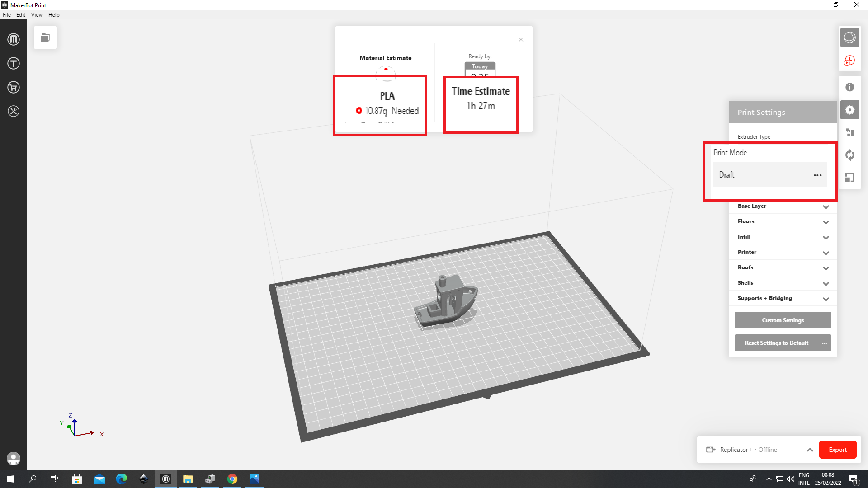The height and width of the screenshot is (488, 868).
Task: Launch Microsoft Edge from taskbar
Action: [121, 479]
